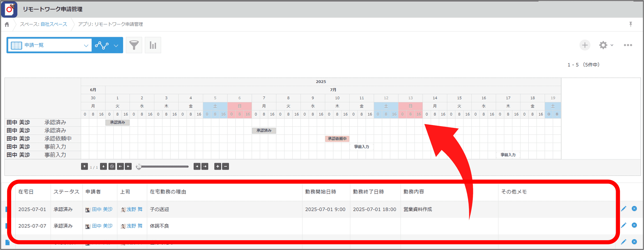Click the 事前入力 bar on July 11
This screenshot has height=250, width=644.
tap(362, 147)
